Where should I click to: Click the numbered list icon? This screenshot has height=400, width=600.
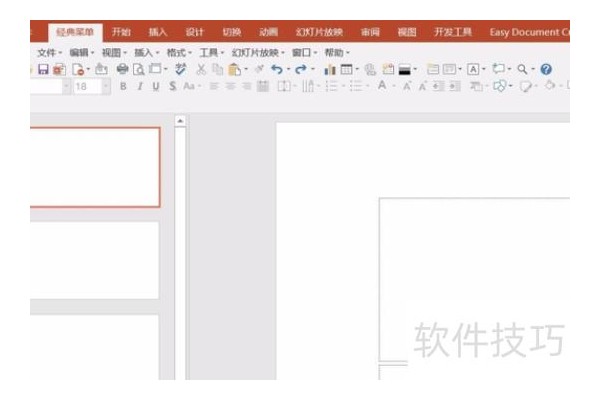pos(331,86)
